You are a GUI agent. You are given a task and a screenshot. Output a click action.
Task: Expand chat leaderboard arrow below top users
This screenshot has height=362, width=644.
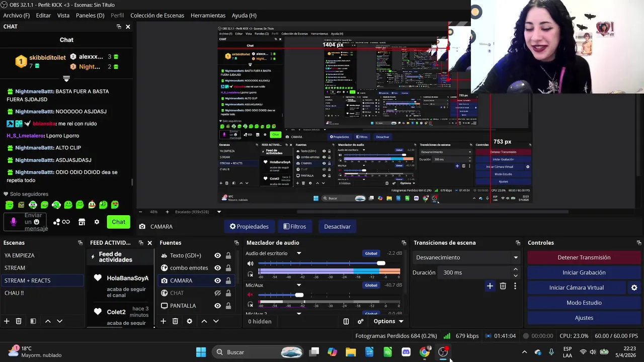coord(66,79)
